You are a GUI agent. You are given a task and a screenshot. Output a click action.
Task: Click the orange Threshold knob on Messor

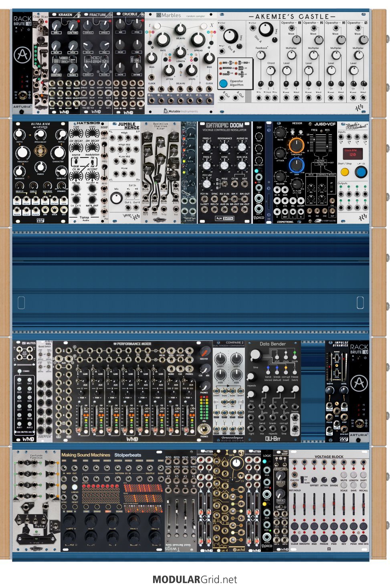pyautogui.click(x=297, y=145)
